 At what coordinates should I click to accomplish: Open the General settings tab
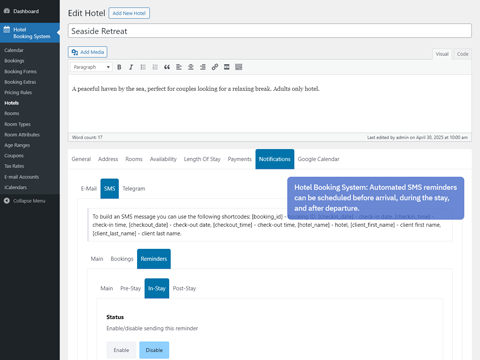[x=81, y=159]
